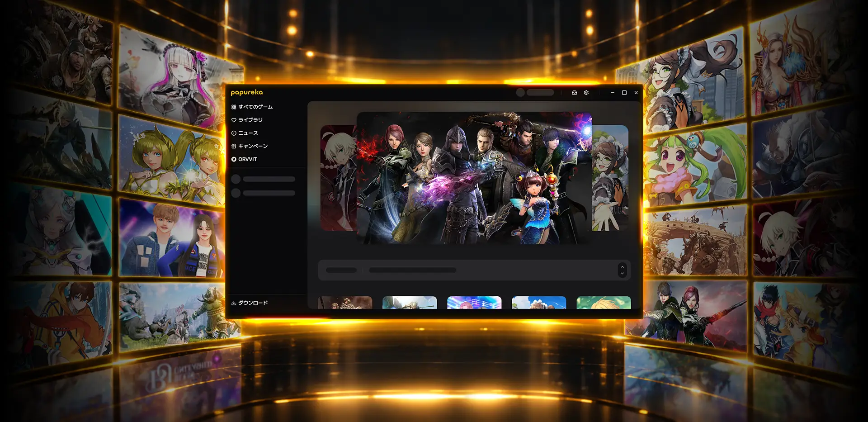Go to the ニュース page
868x422 pixels.
[245, 133]
